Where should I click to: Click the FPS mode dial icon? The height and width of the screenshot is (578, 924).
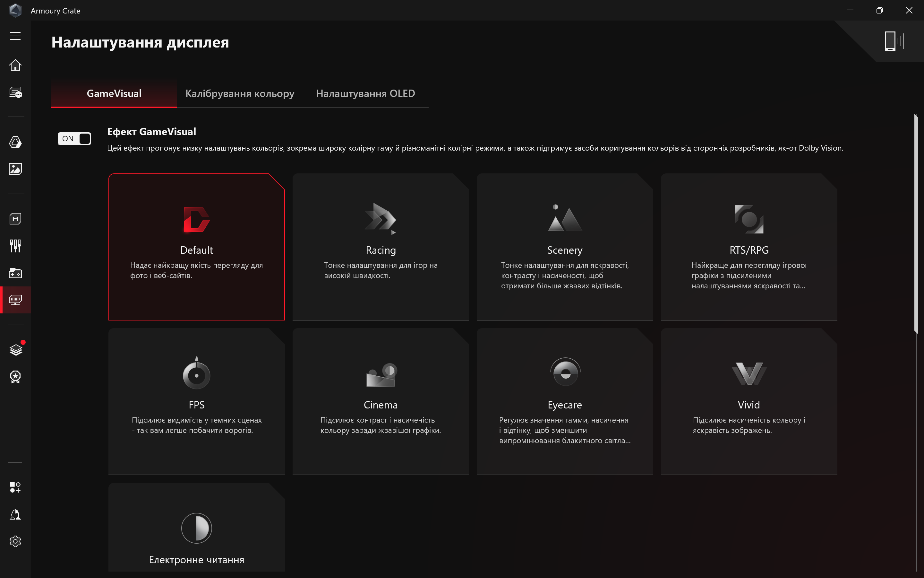197,373
